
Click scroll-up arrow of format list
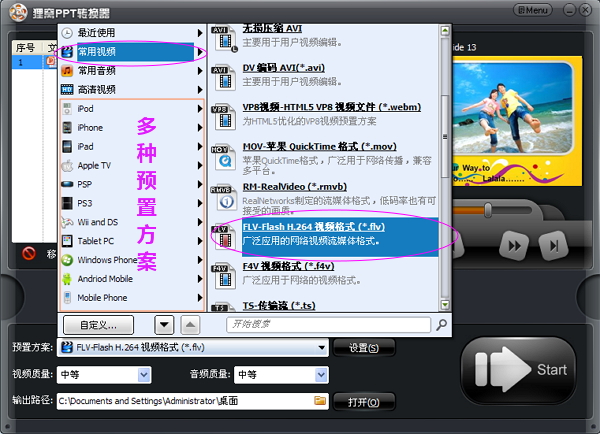445,31
